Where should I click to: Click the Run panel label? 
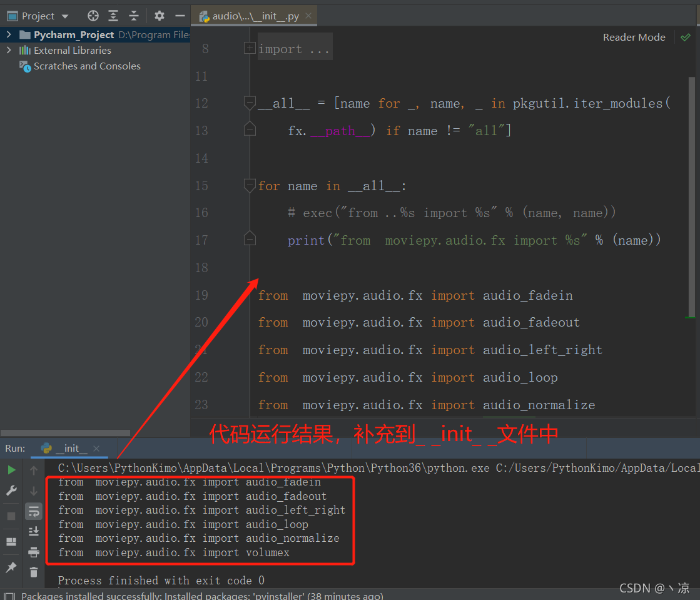tap(15, 448)
